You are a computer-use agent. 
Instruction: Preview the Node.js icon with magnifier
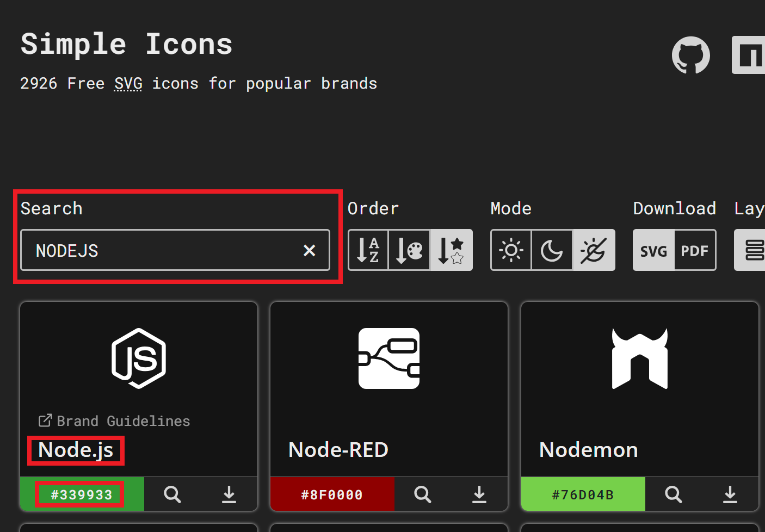(x=172, y=494)
